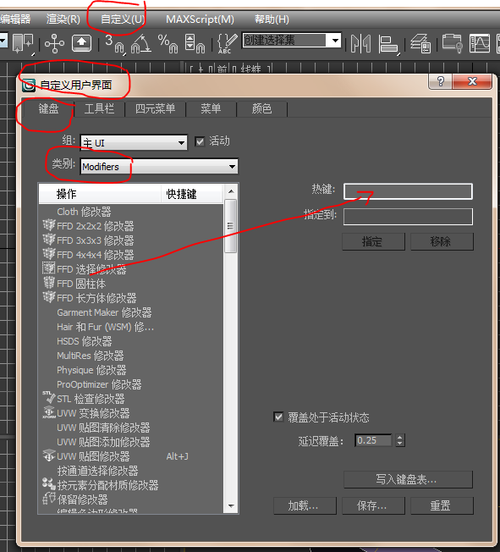Select the MultiRes 修改器 row
This screenshot has width=500, height=552.
click(x=131, y=355)
